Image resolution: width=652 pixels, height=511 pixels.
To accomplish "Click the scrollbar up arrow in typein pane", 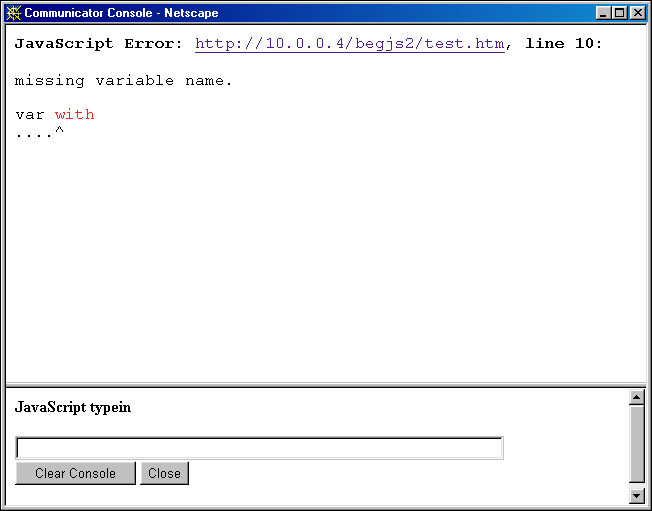I will 637,397.
